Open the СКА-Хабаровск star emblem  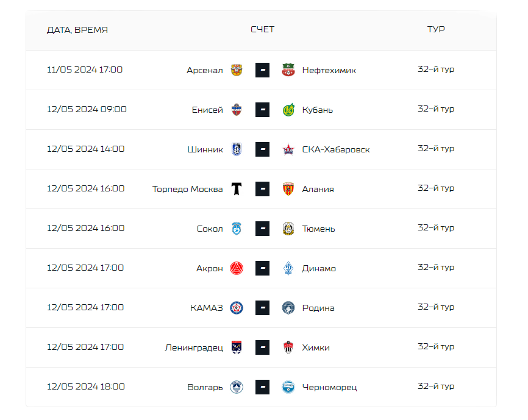(x=288, y=149)
